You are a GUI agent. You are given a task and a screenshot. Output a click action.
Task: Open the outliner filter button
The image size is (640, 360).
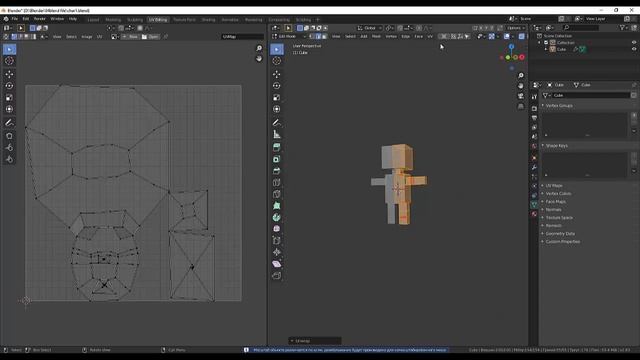622,28
